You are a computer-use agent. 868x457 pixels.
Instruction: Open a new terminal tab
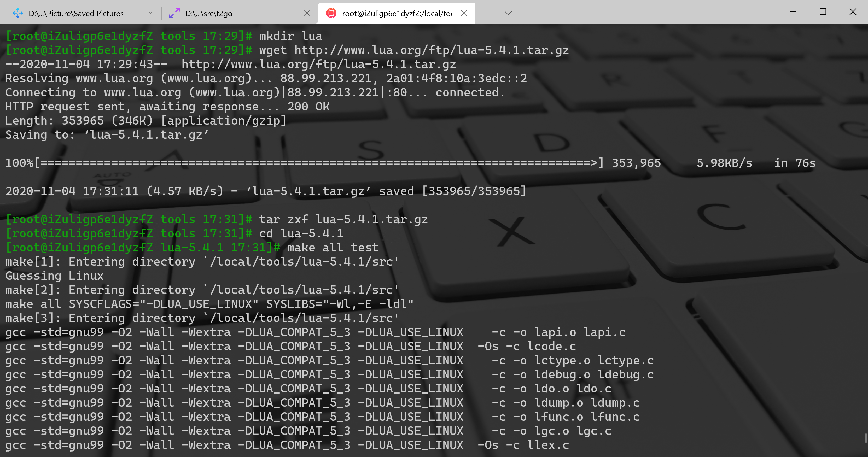click(x=486, y=13)
